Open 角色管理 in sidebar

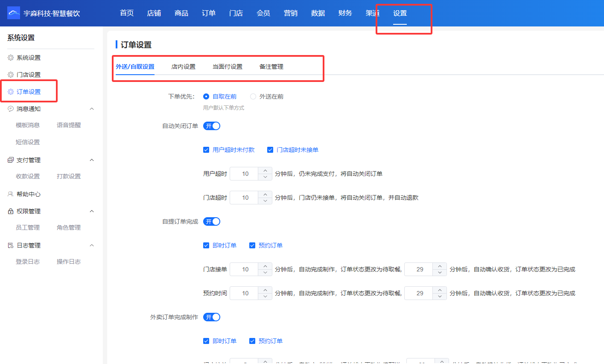pyautogui.click(x=69, y=227)
